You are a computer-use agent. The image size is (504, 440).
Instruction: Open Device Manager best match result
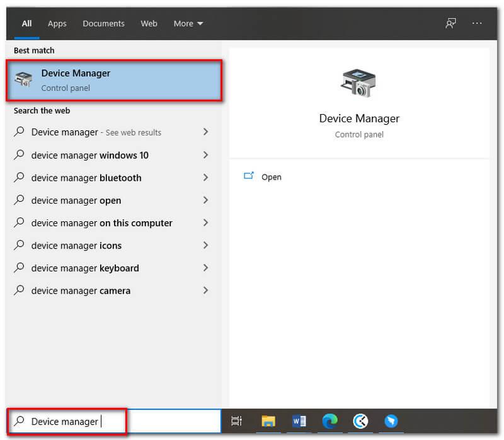coord(113,80)
